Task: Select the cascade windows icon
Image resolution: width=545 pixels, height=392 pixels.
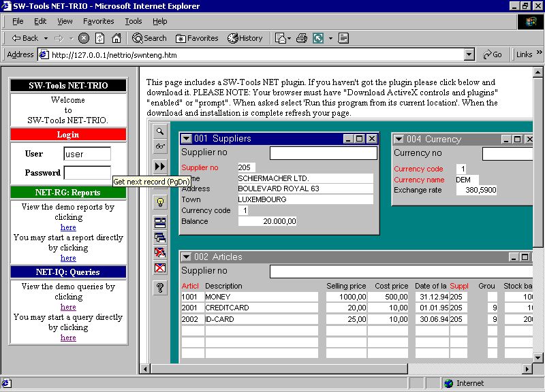Action: (x=160, y=238)
